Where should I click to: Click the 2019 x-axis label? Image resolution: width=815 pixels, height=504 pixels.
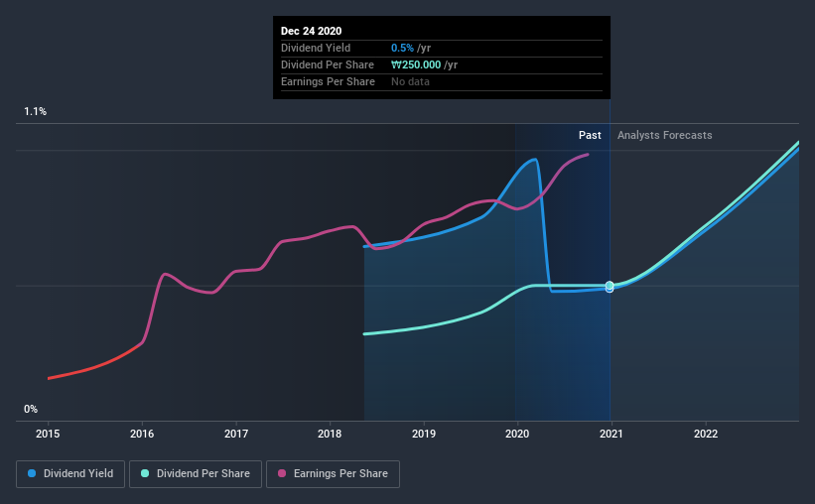pyautogui.click(x=424, y=434)
